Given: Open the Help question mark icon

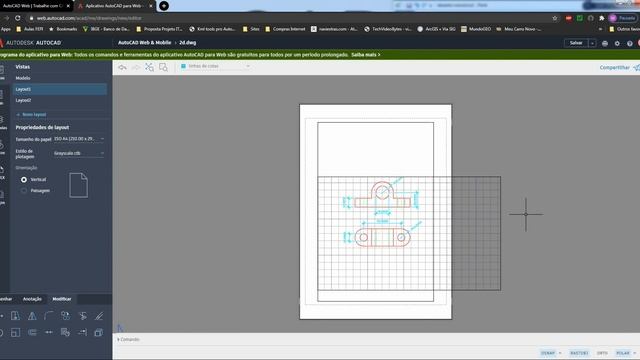Looking at the screenshot, I should pyautogui.click(x=629, y=43).
